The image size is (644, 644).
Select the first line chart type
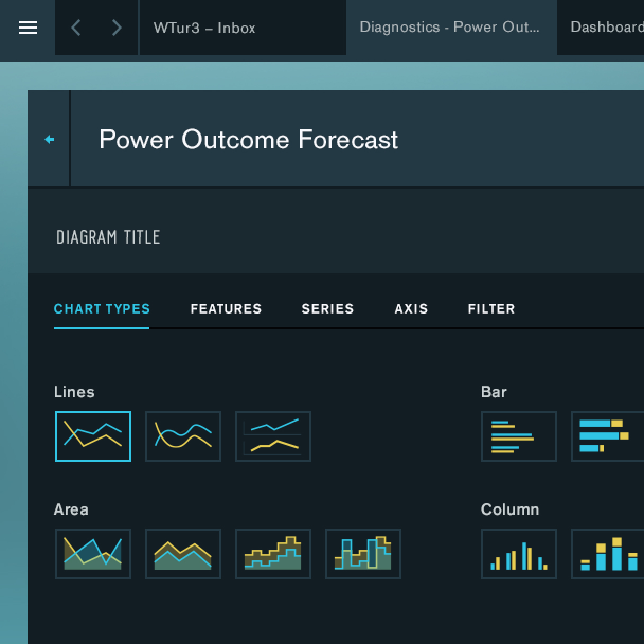93,436
